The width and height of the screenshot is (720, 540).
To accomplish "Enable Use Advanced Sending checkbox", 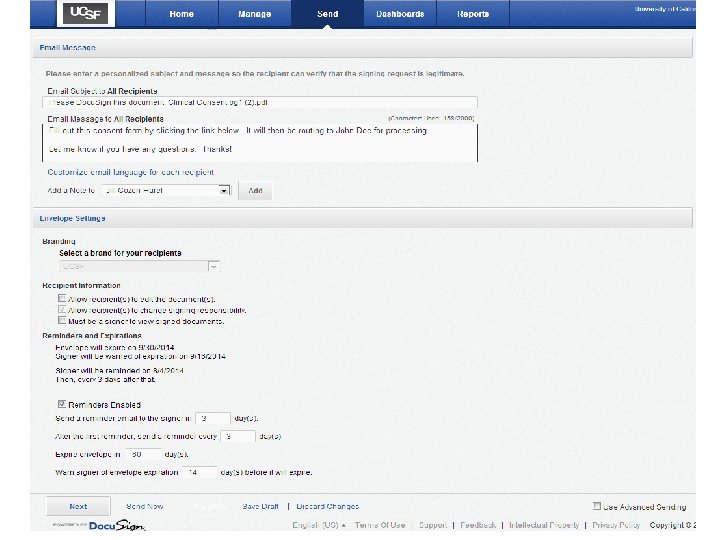I will pyautogui.click(x=596, y=506).
